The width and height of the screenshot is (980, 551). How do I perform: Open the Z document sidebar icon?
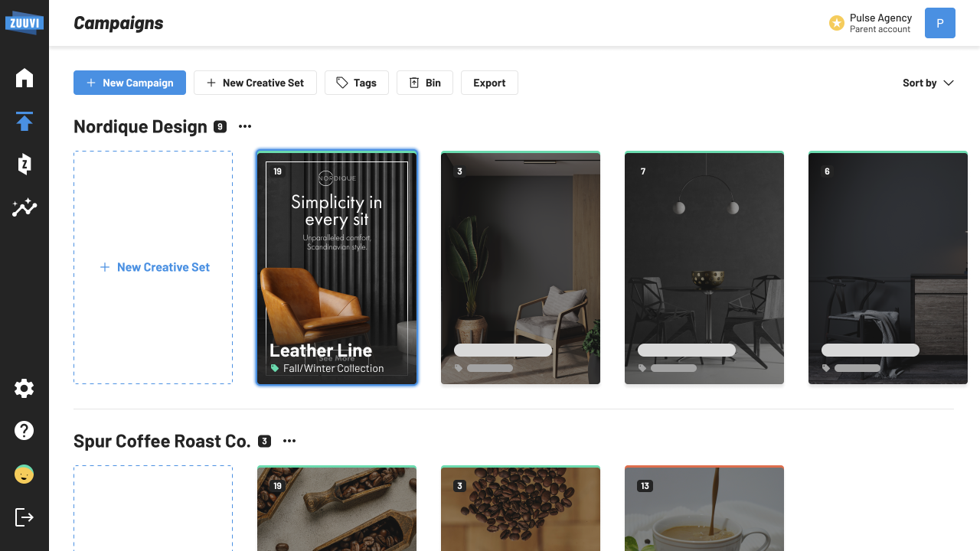pos(24,164)
